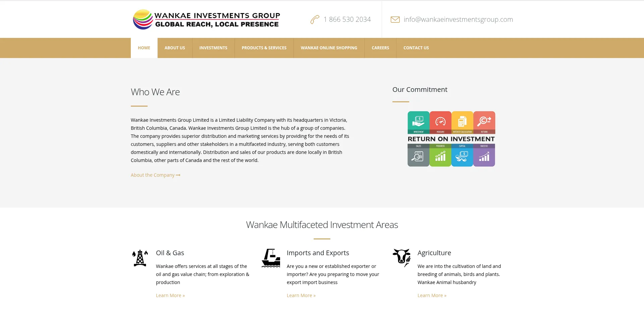Click the arrow icon after About the Company
Viewport: 644px width, 333px height.
pyautogui.click(x=178, y=175)
